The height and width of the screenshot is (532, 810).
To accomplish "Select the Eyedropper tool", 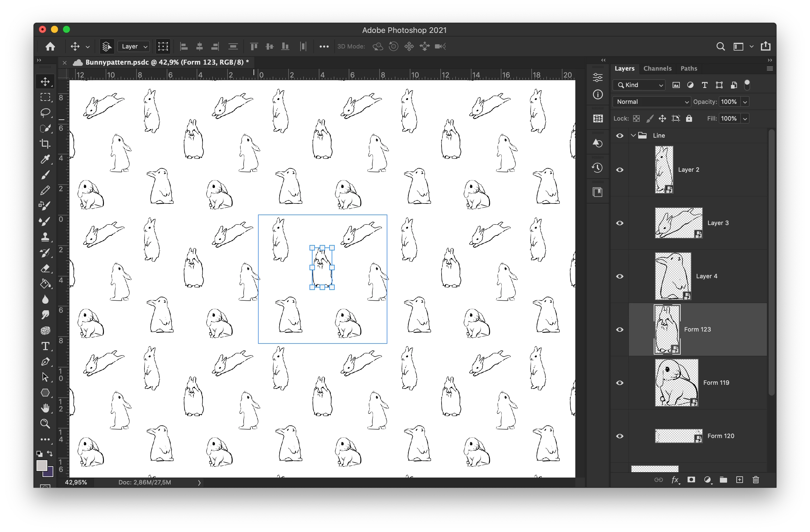I will (45, 159).
